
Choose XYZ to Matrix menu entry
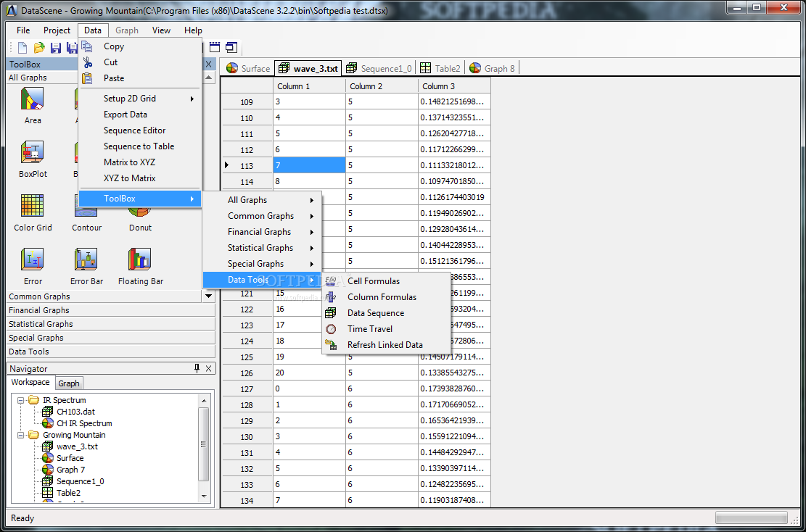coord(140,178)
